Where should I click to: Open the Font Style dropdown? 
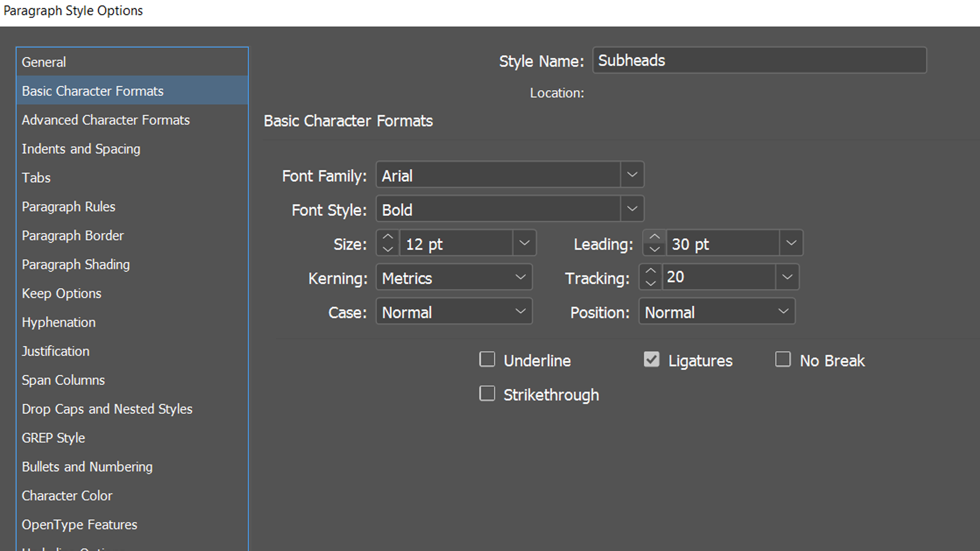[x=632, y=209]
